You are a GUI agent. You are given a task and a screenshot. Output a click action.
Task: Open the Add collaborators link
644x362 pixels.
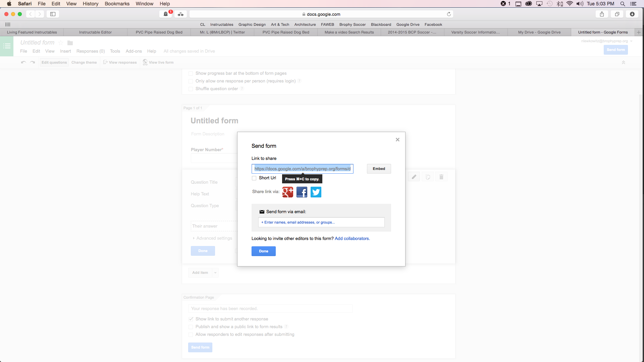352,238
